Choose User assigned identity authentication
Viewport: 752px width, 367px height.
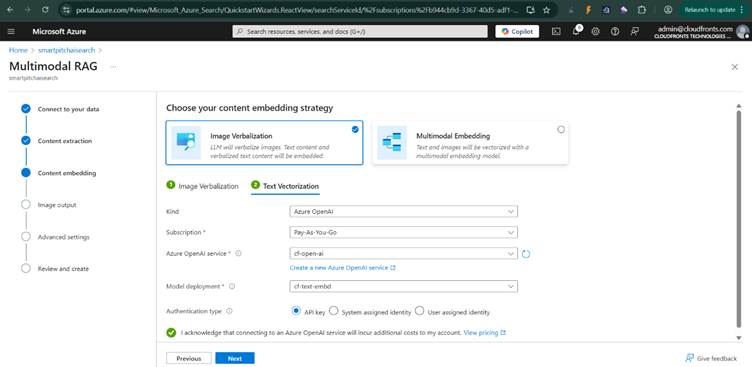pyautogui.click(x=420, y=311)
